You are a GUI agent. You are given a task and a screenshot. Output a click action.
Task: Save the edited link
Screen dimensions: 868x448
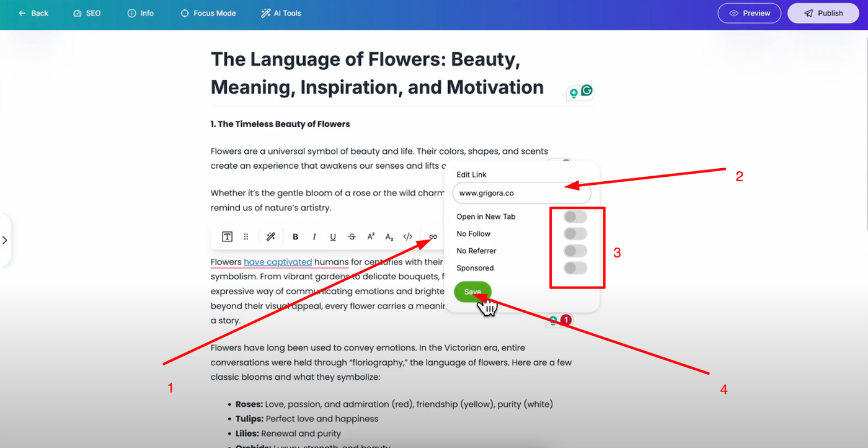click(472, 292)
